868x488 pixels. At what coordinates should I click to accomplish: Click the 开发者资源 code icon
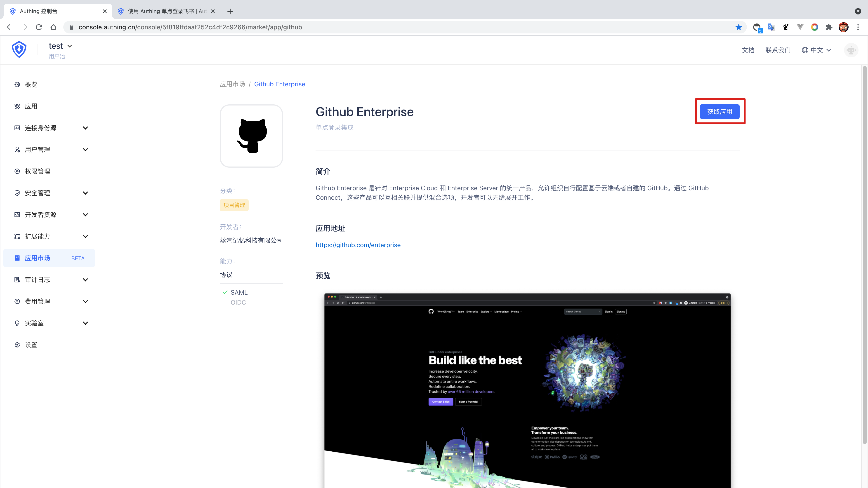coord(17,215)
